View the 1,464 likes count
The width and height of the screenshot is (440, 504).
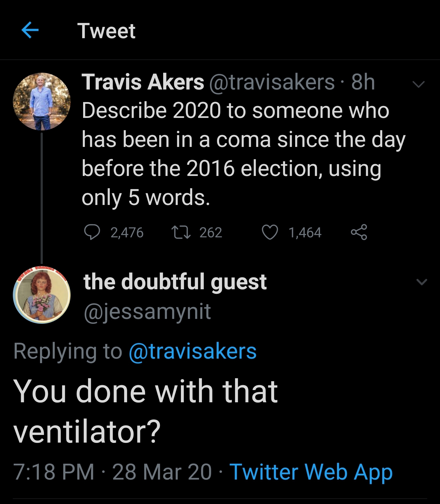(305, 233)
